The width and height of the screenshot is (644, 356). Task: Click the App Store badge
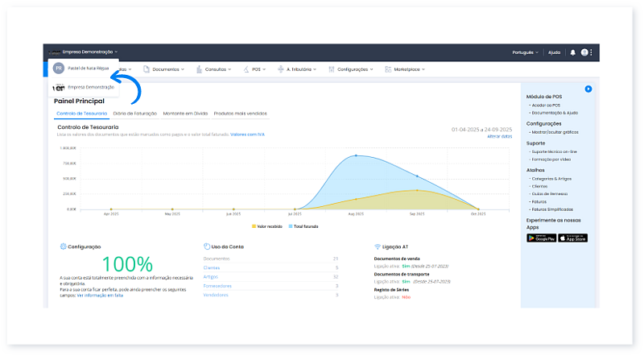[x=573, y=238]
